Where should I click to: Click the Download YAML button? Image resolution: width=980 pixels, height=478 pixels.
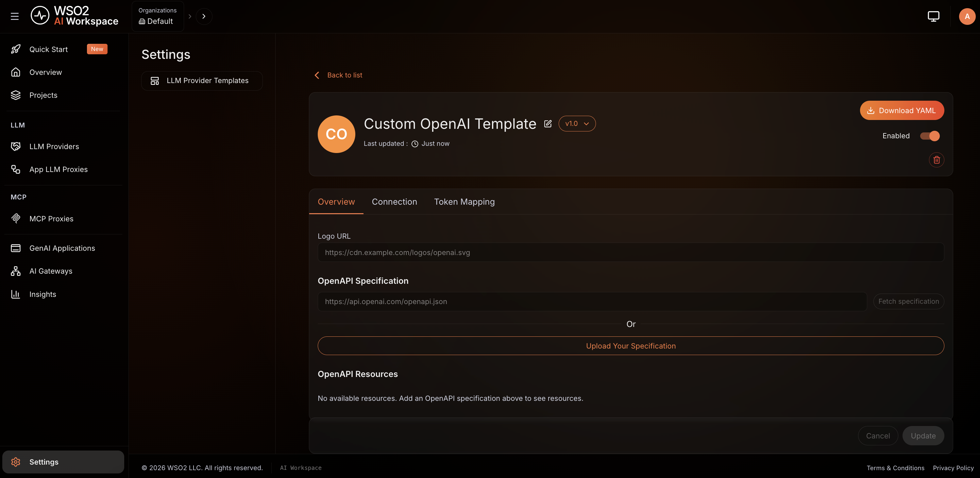pyautogui.click(x=902, y=111)
